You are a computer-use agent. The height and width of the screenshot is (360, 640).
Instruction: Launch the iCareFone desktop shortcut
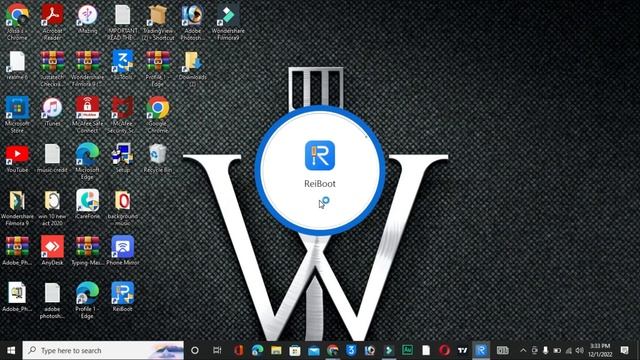click(87, 204)
